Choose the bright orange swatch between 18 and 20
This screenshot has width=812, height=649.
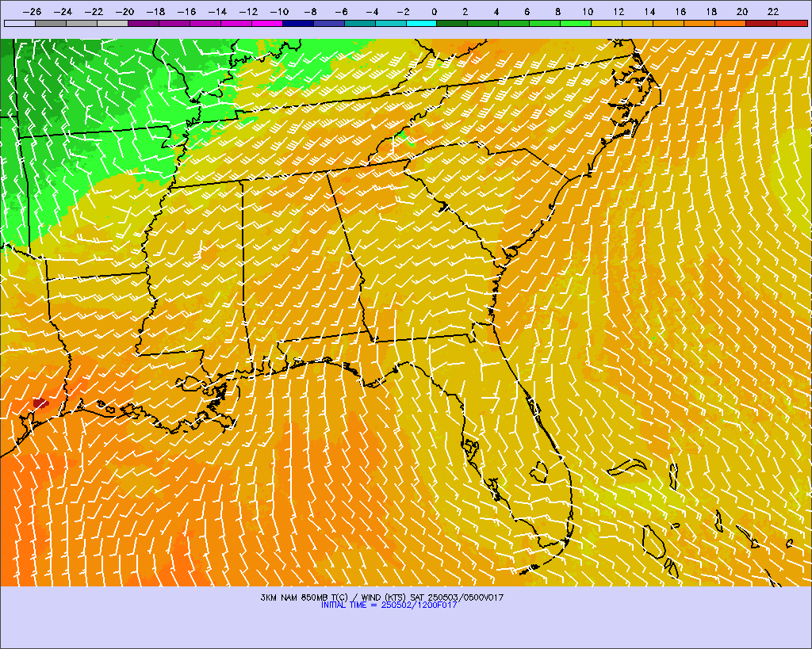tap(730, 23)
